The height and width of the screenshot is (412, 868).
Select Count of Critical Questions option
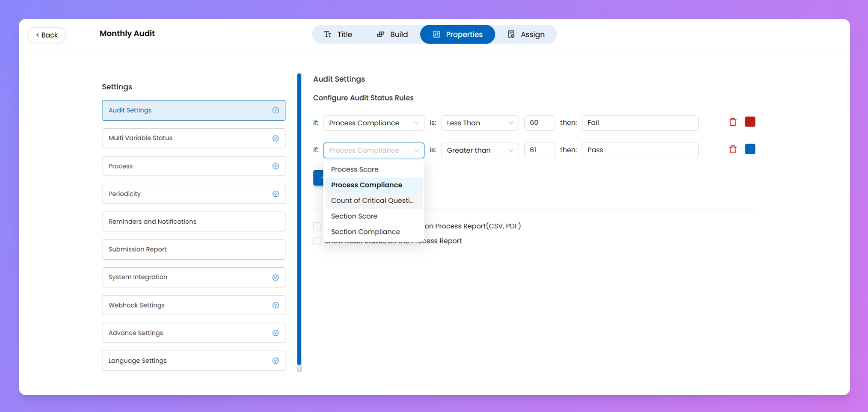tap(372, 200)
